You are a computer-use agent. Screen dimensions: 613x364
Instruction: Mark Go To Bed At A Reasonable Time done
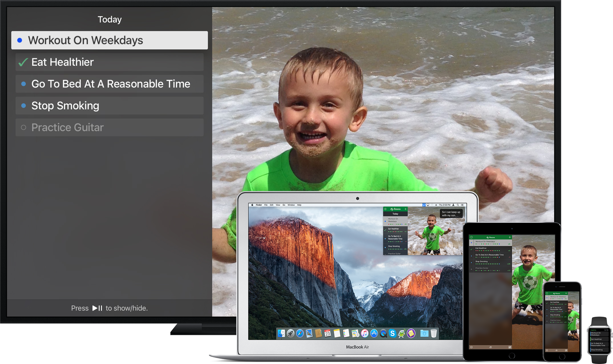(24, 84)
